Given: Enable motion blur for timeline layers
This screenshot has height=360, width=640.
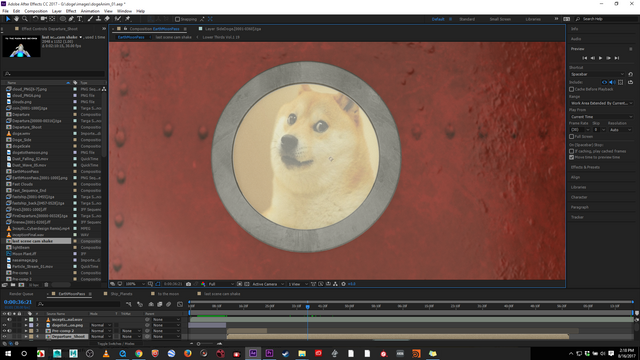Looking at the screenshot, I should click(168, 304).
